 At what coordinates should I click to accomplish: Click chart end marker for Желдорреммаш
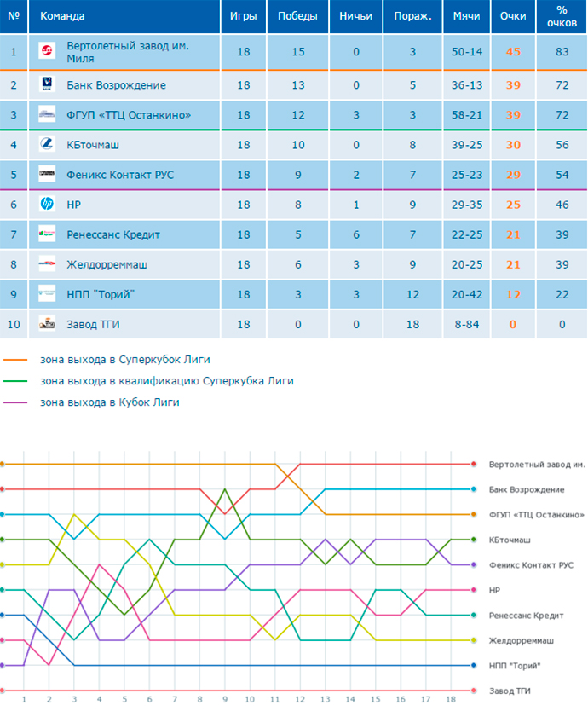[x=474, y=640]
